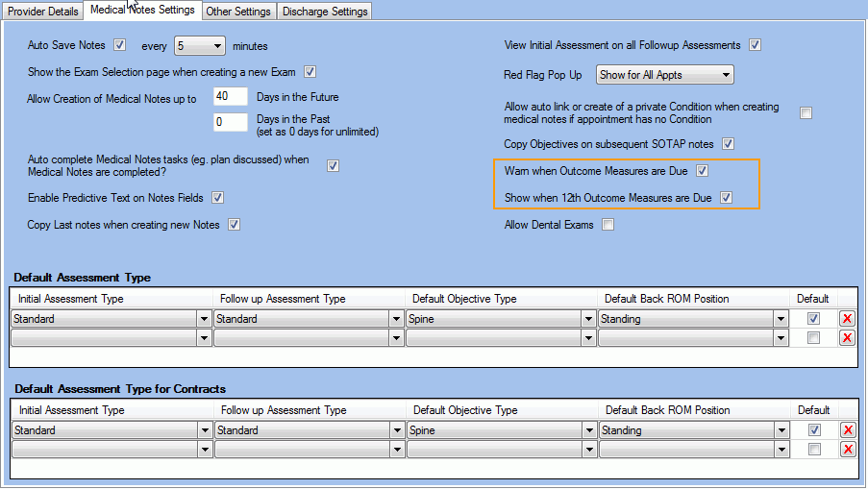Image resolution: width=868 pixels, height=489 pixels.
Task: Uncheck Copy Last notes when creating new Notes
Action: click(233, 225)
